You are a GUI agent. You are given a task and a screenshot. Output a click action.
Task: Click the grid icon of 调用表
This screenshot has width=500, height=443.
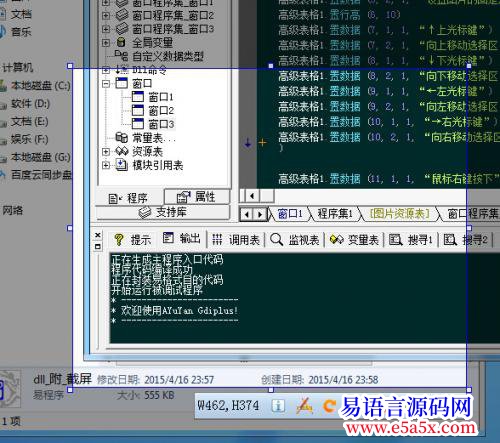point(217,239)
